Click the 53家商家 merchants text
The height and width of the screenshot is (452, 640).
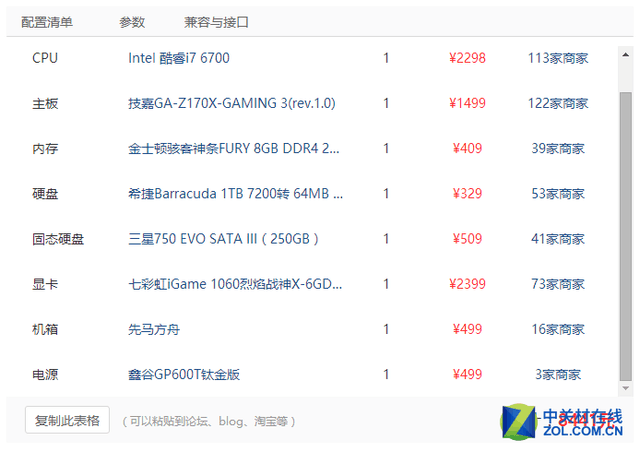click(558, 194)
